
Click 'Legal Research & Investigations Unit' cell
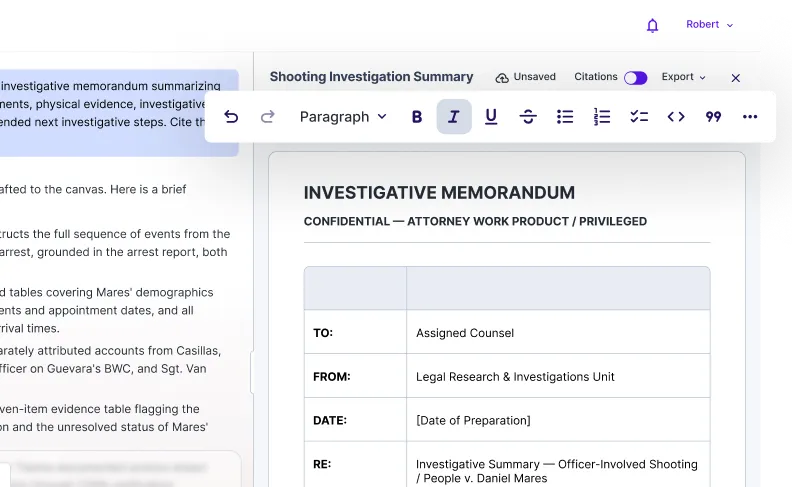[x=558, y=376]
